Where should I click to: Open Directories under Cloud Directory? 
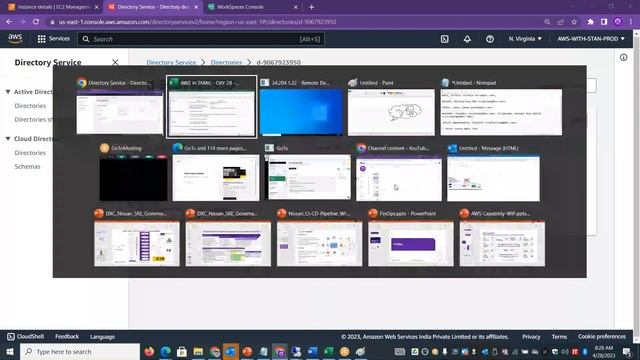pyautogui.click(x=30, y=153)
